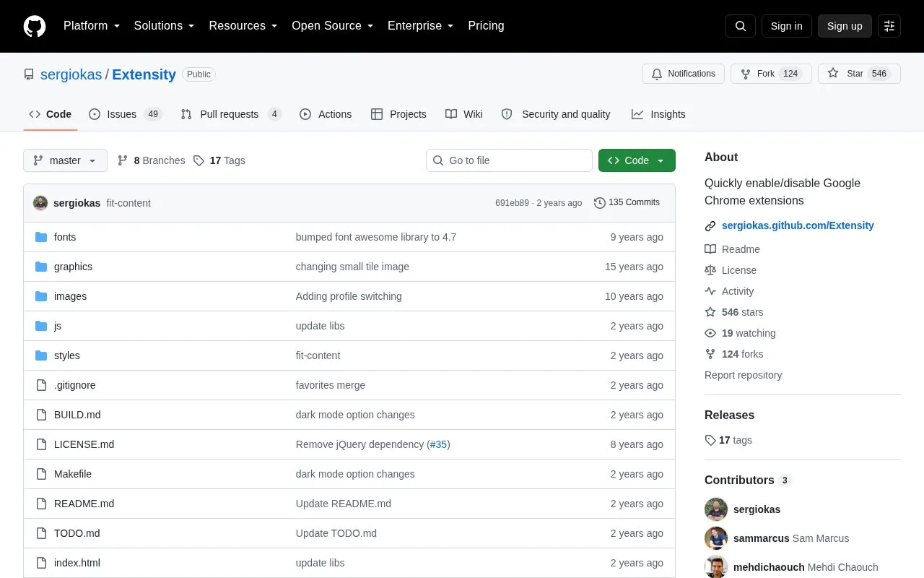Open the GitHub homepage logo
Viewport: 924px width, 578px height.
(x=35, y=26)
